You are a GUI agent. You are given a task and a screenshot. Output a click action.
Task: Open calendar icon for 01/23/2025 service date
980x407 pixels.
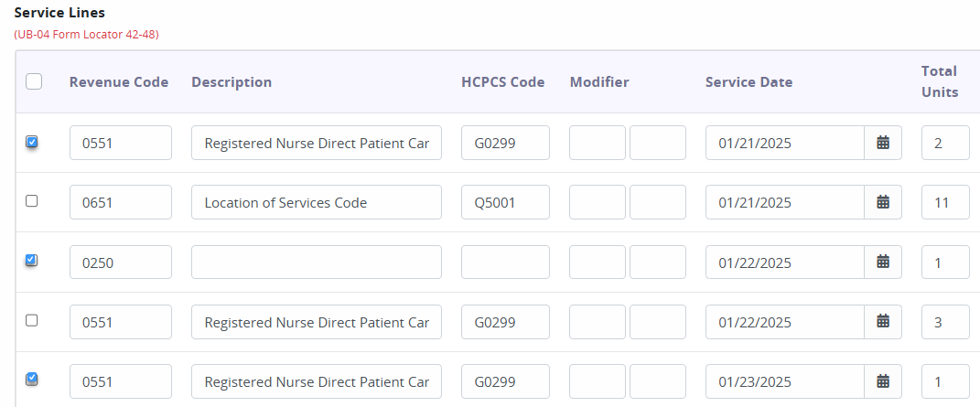pos(882,381)
